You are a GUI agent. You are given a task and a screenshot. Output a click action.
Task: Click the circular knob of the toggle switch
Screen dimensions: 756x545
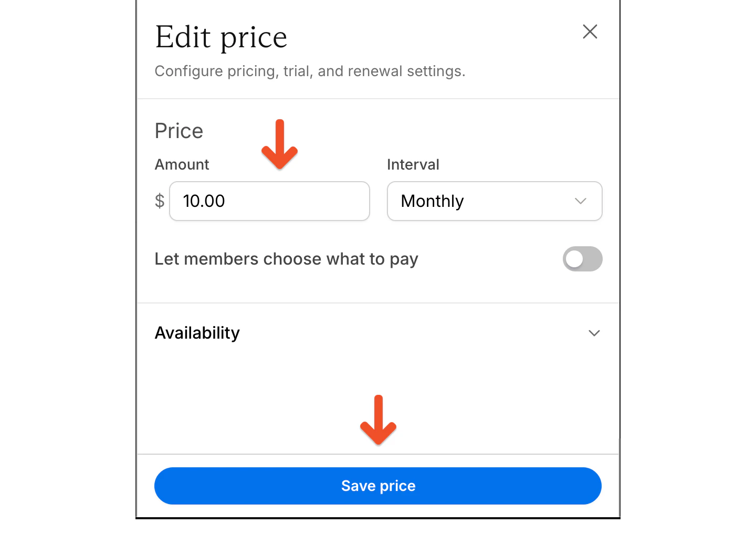click(575, 259)
